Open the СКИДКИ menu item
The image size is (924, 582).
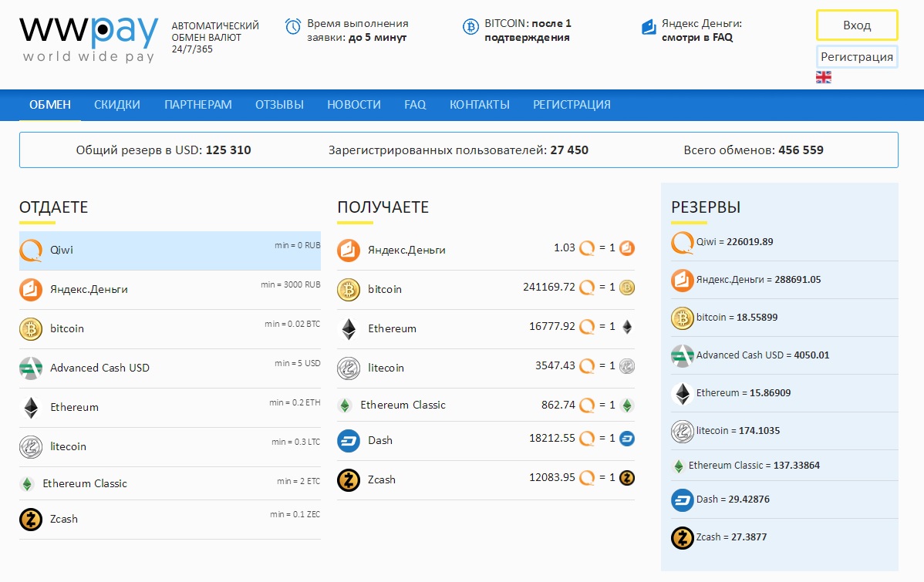[x=117, y=105]
